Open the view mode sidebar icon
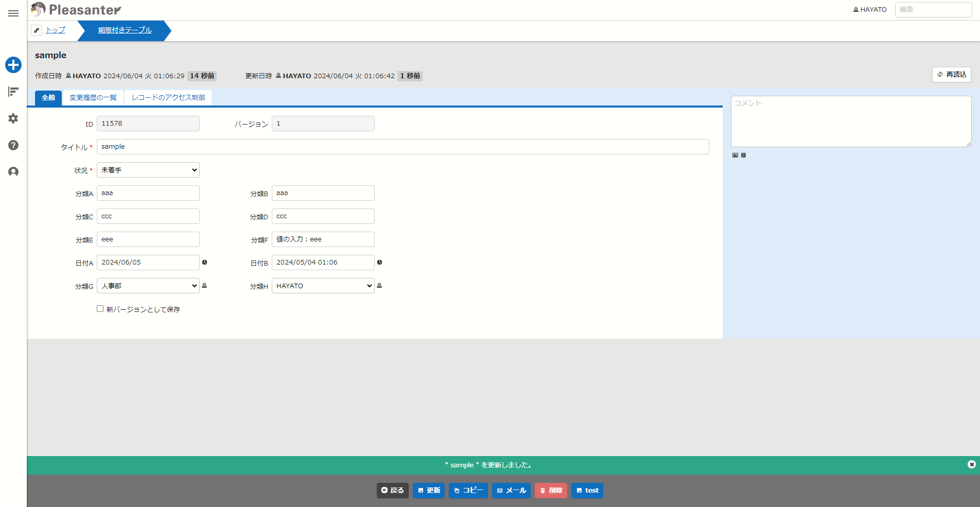This screenshot has height=507, width=980. pyautogui.click(x=13, y=92)
